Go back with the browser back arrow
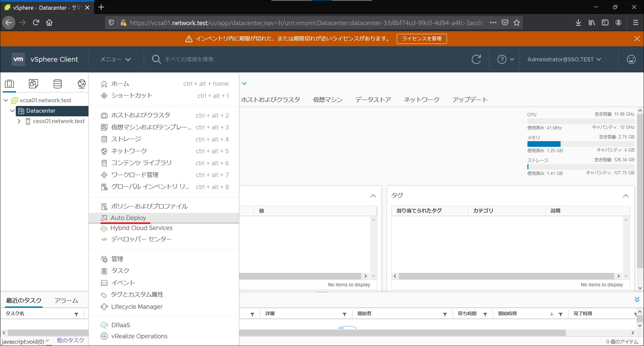Screen dimensions: 644x346 tap(9, 22)
